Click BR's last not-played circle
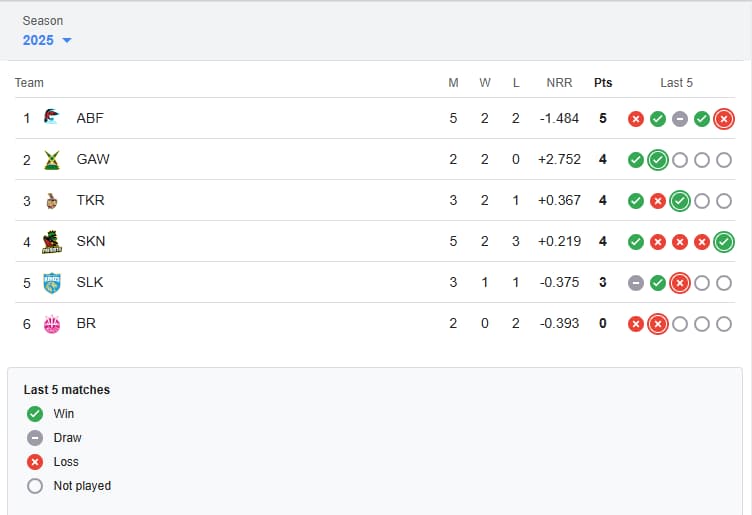Image resolution: width=752 pixels, height=515 pixels. (724, 324)
